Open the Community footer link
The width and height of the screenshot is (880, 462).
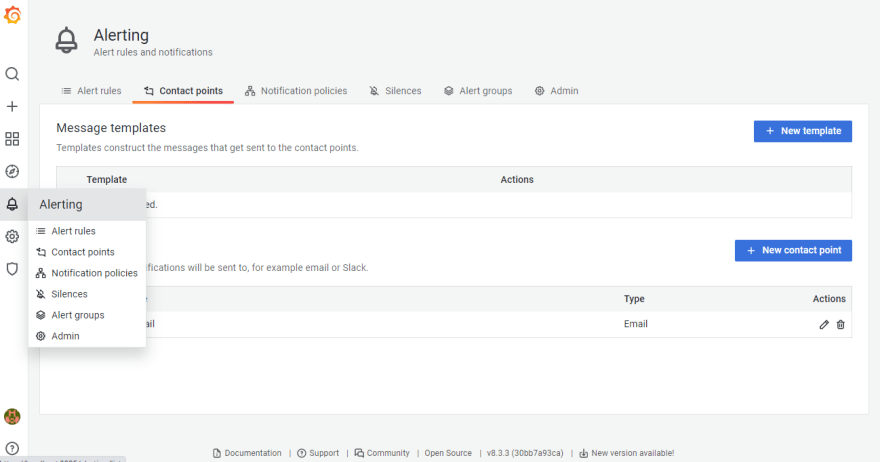(x=382, y=453)
